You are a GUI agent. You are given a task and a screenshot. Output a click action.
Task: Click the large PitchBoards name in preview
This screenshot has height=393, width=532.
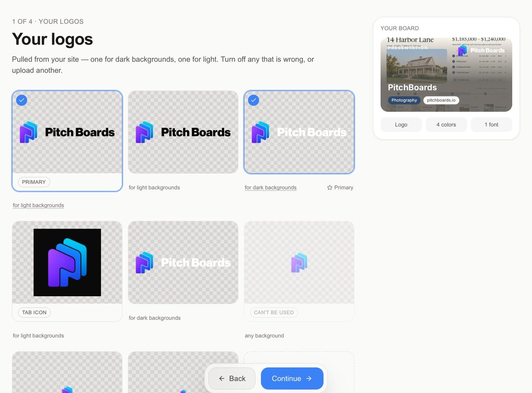pyautogui.click(x=412, y=88)
